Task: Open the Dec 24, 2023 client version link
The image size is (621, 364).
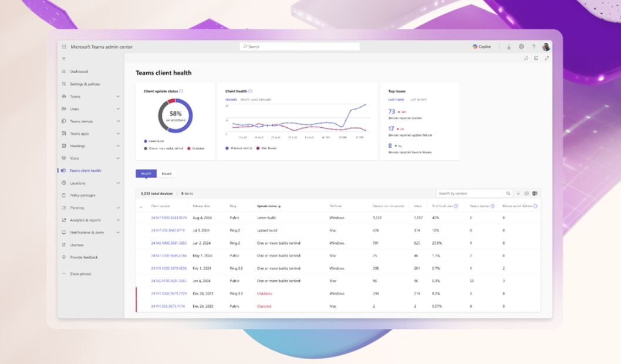Action: [168, 306]
